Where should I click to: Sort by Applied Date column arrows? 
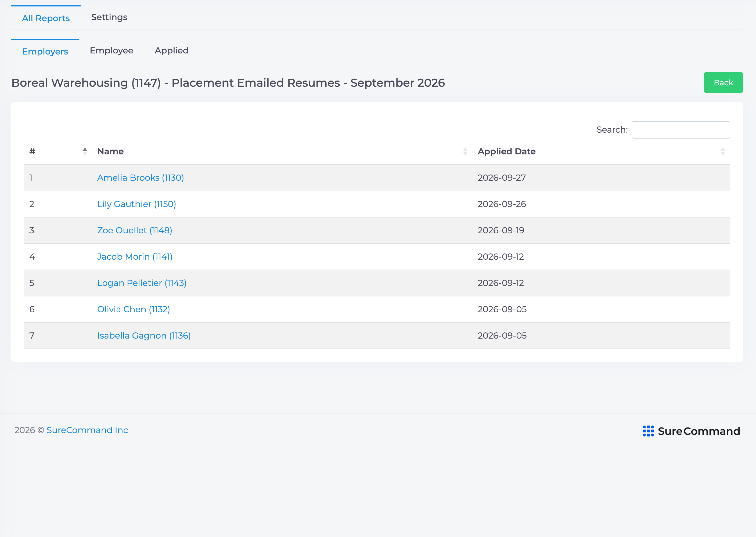[723, 151]
